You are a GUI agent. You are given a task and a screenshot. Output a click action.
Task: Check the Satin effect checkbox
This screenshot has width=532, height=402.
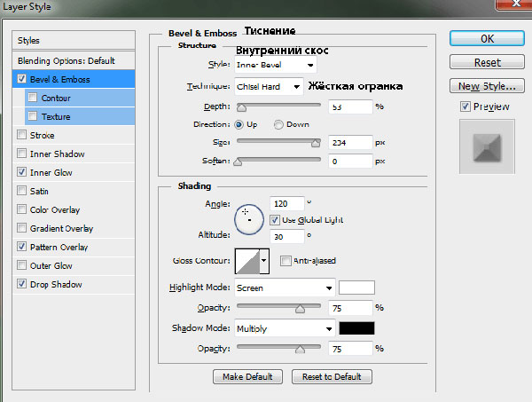pyautogui.click(x=21, y=191)
